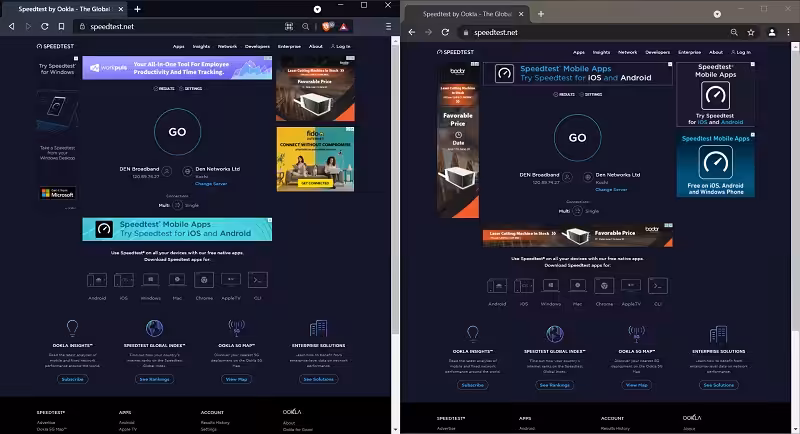Click the Mac app icon in the right window
This screenshot has width=800, height=434.
pyautogui.click(x=577, y=286)
